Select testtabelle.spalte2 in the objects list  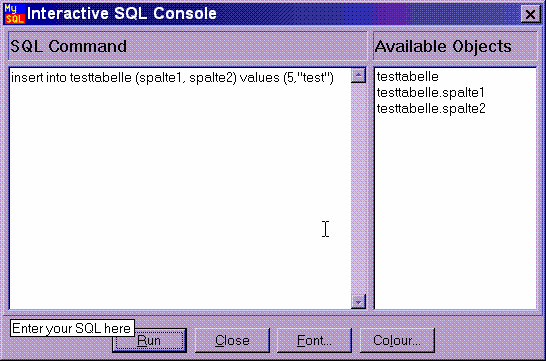431,108
